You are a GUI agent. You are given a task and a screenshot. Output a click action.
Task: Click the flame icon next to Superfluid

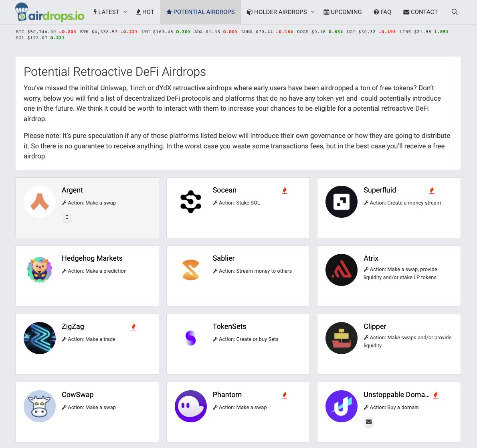click(x=432, y=191)
